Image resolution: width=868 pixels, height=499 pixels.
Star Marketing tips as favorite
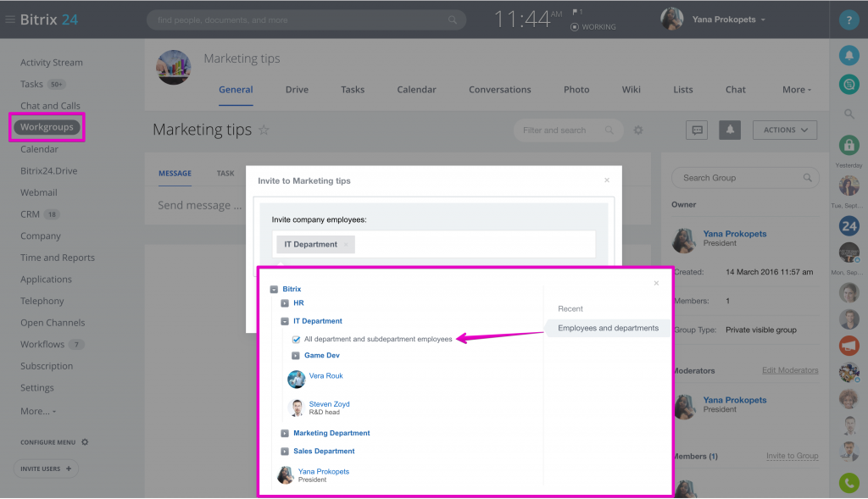coord(264,130)
